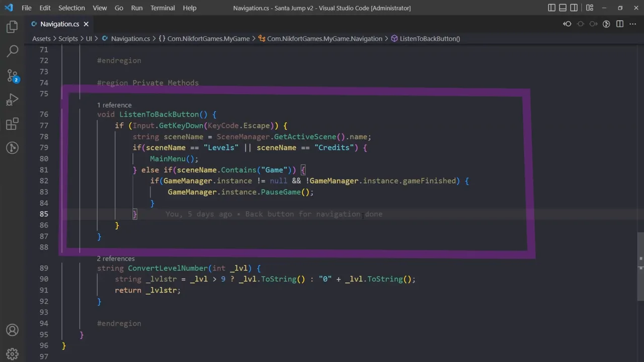644x362 pixels.
Task: Open the Run menu
Action: [136, 8]
